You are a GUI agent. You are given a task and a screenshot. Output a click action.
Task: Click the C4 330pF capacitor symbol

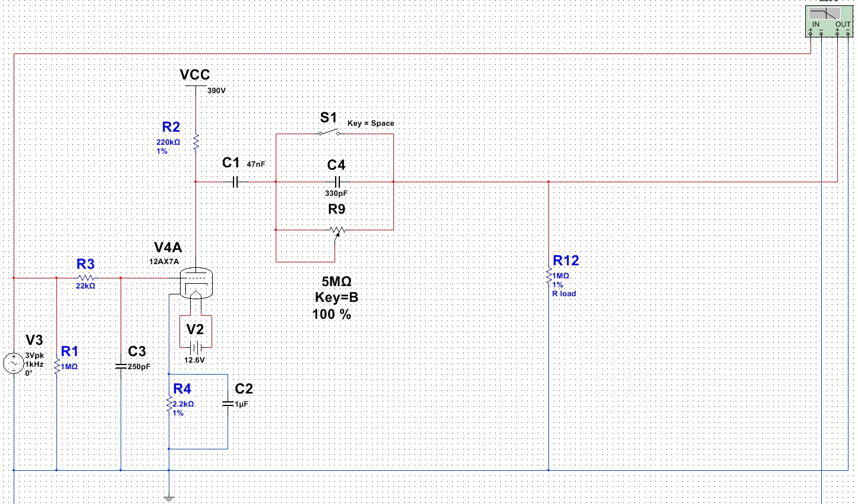(x=337, y=182)
